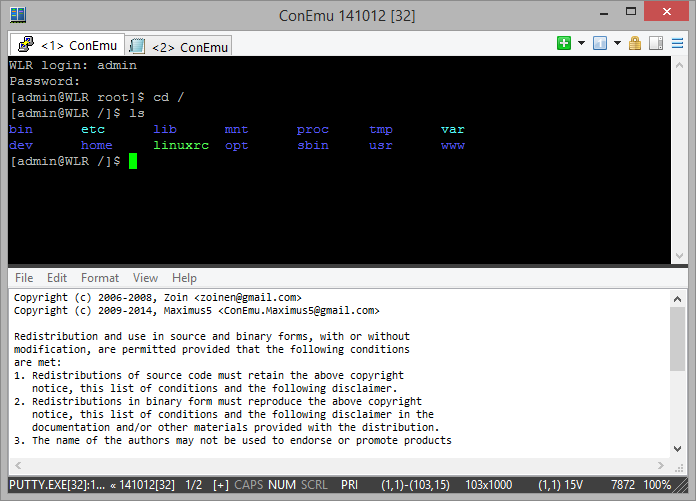Image resolution: width=696 pixels, height=501 pixels.
Task: Open the hamburger system menu icon
Action: tap(677, 44)
